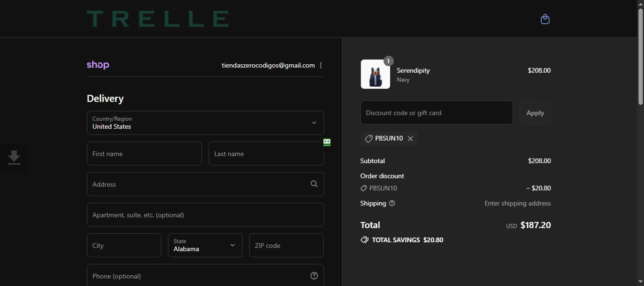The width and height of the screenshot is (644, 286).
Task: Focus the Last name field
Action: click(x=266, y=154)
